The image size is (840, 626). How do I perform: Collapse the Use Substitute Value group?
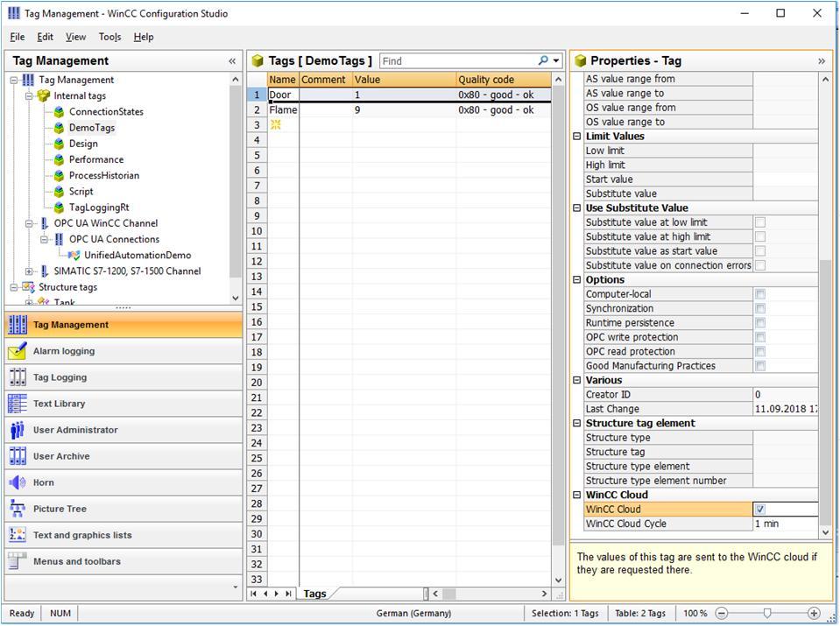tap(577, 207)
